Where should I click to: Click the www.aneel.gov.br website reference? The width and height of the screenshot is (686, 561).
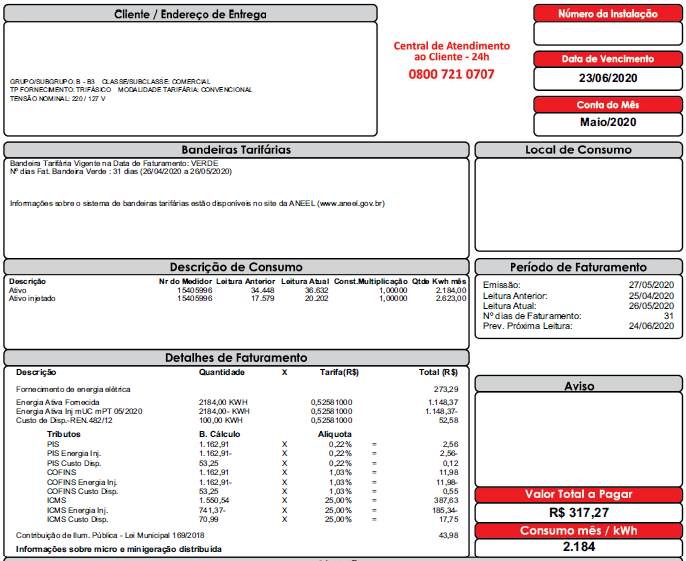pos(352,203)
